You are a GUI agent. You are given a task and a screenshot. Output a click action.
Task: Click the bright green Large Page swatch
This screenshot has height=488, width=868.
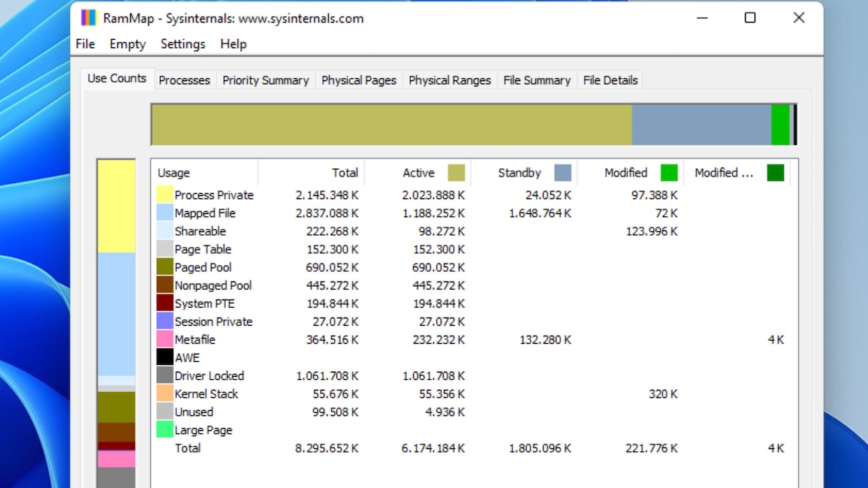point(164,429)
